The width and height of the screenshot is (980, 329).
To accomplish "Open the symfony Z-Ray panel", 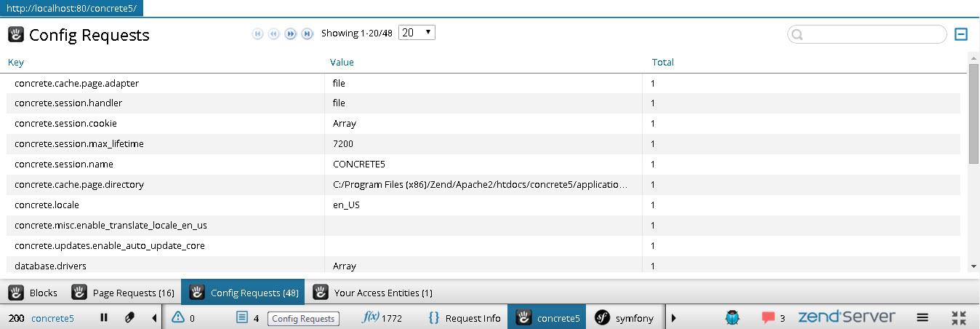I will coord(624,318).
